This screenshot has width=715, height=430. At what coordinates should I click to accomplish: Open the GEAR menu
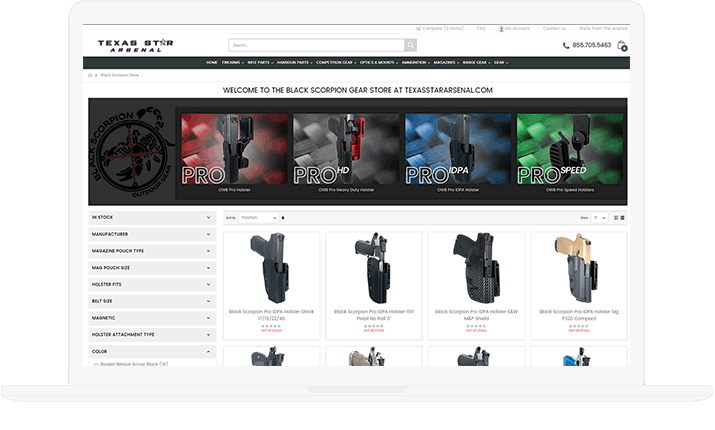point(501,62)
